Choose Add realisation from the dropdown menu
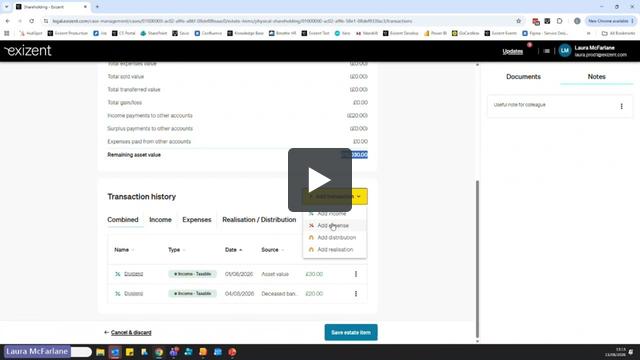 pyautogui.click(x=335, y=249)
